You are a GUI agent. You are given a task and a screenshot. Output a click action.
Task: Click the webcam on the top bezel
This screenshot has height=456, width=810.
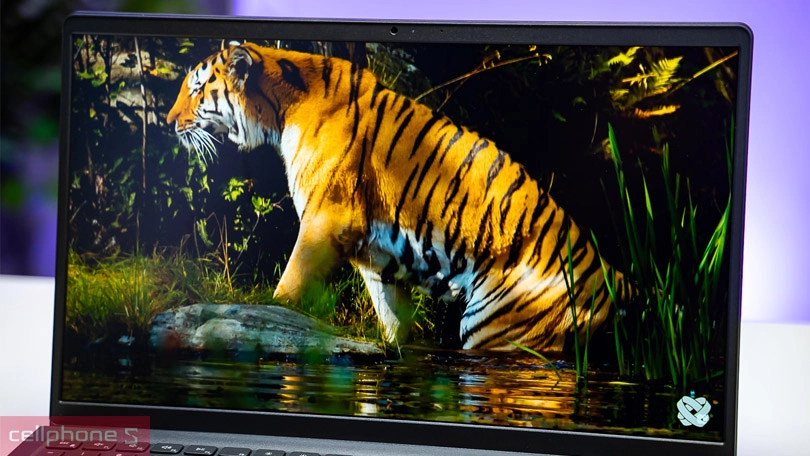pyautogui.click(x=394, y=30)
